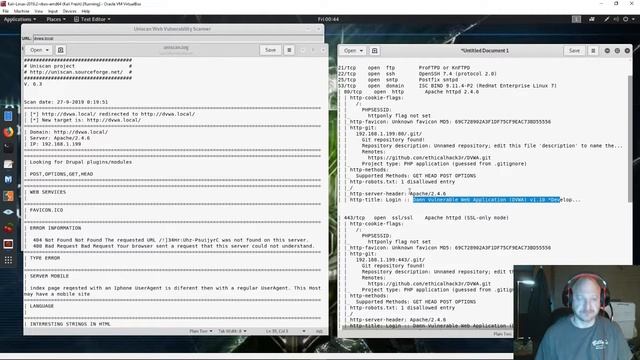The width and height of the screenshot is (640, 360).
Task: Create new document in uniscan.log editor
Action: coord(60,50)
